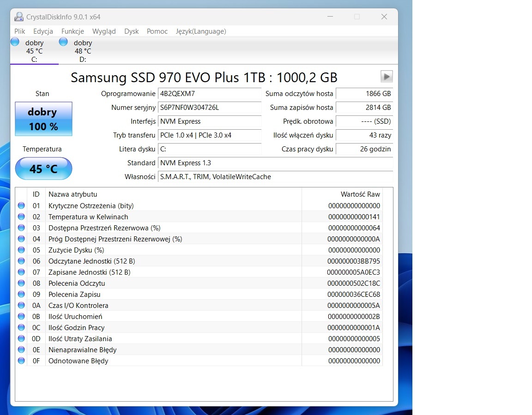Click status orb for Temperatura w Kelwinach
532x415 pixels.
21,217
